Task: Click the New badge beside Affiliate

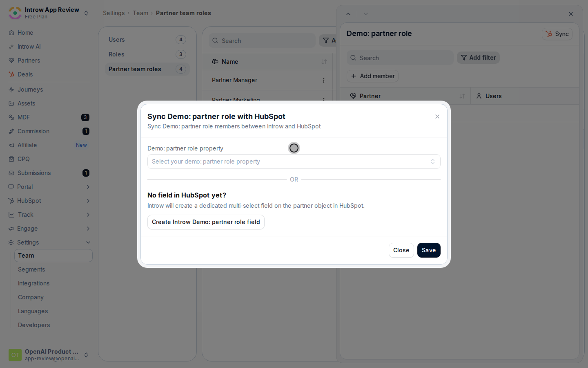Action: (x=81, y=145)
